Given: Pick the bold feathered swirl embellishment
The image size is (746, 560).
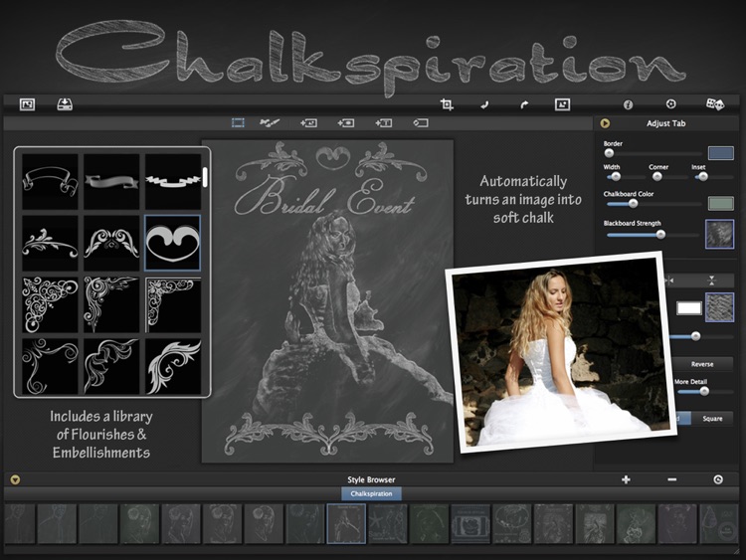Looking at the screenshot, I should click(x=173, y=366).
